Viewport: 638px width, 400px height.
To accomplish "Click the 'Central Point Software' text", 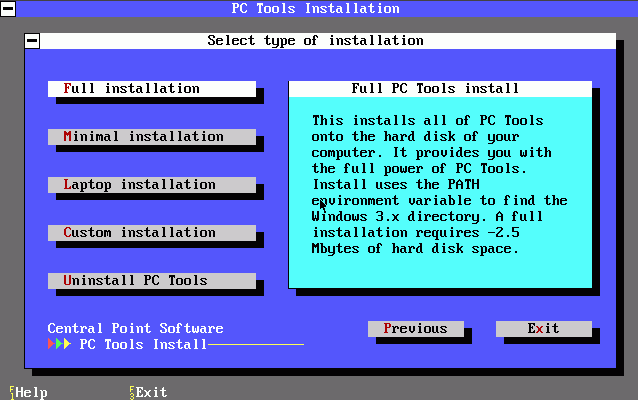I will (x=135, y=328).
